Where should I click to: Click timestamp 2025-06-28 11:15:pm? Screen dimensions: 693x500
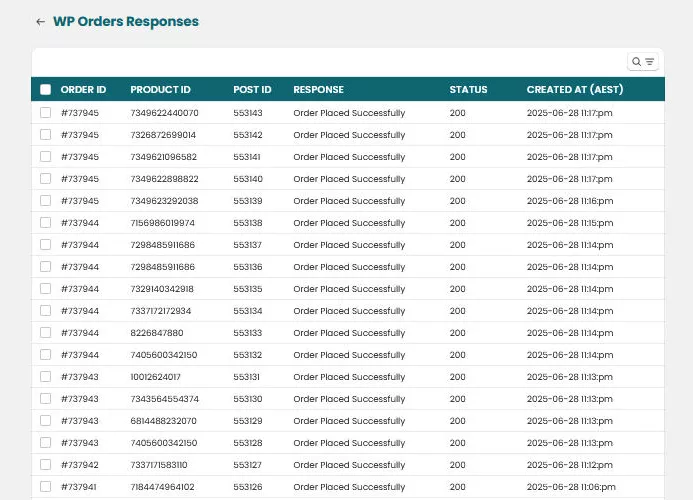[x=570, y=223]
